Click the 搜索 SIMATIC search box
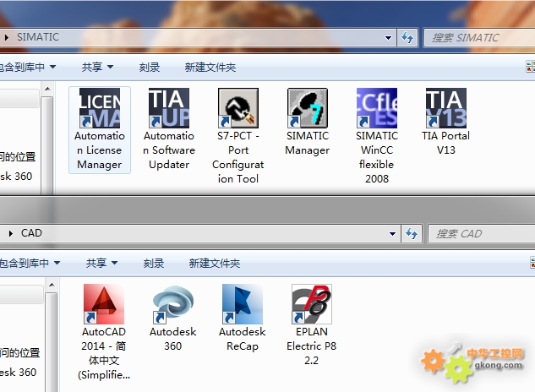Image resolution: width=535 pixels, height=392 pixels. (479, 37)
